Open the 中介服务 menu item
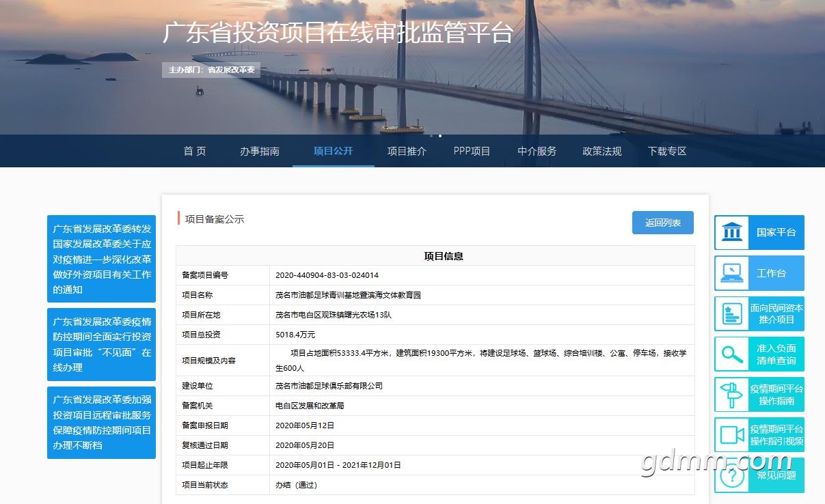 pyautogui.click(x=537, y=151)
